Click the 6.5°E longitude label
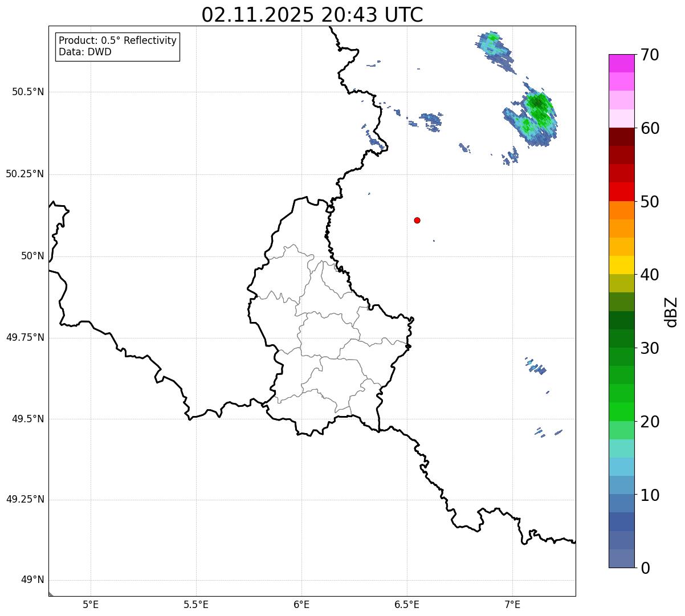The width and height of the screenshot is (685, 616). (x=407, y=604)
